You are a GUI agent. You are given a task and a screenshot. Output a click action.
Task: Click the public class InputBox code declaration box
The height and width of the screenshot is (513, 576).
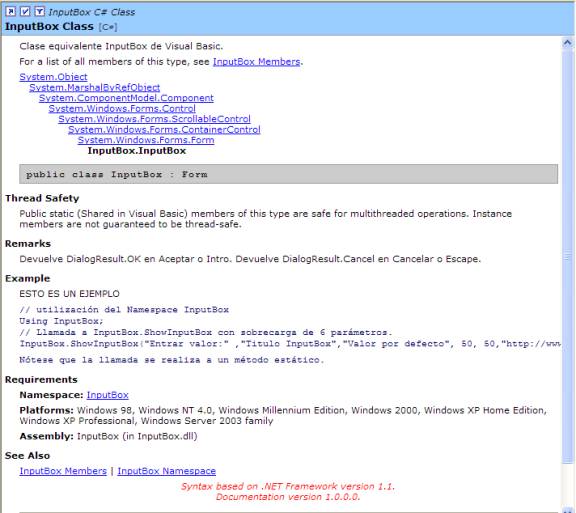pos(288,174)
